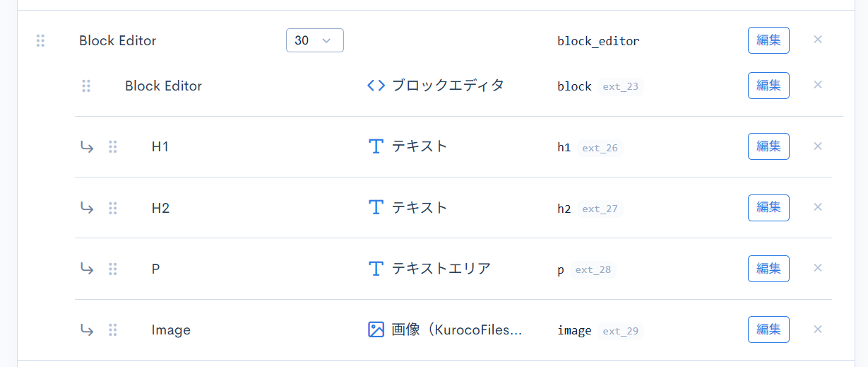The image size is (868, 367).
Task: Click the ext_29 tag on Image row
Action: point(621,331)
